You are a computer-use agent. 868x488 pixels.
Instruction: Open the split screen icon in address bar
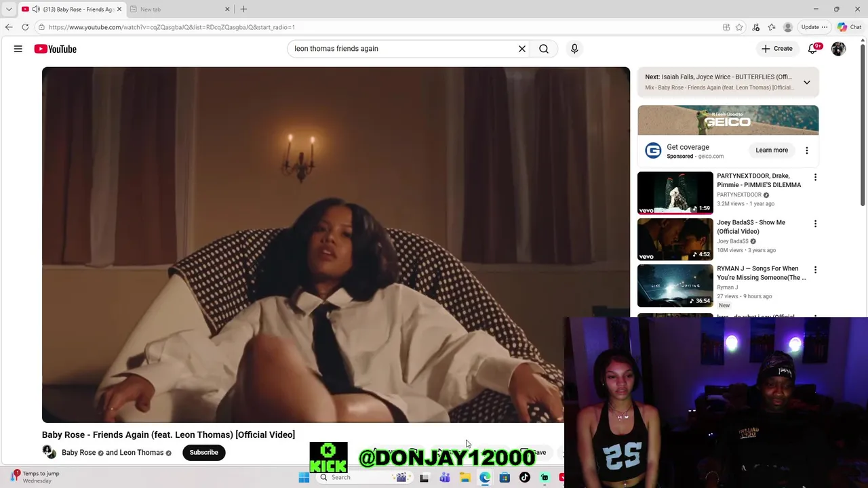click(726, 27)
